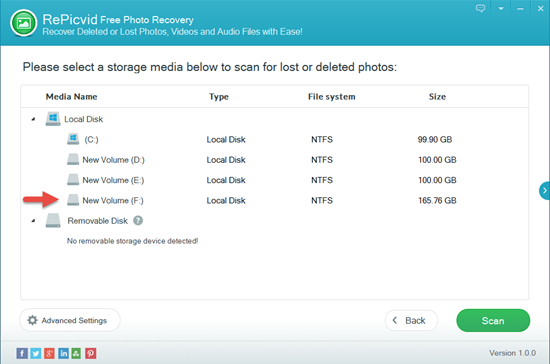The image size is (550, 364).
Task: Click the Google Plus share icon
Action: click(x=49, y=353)
